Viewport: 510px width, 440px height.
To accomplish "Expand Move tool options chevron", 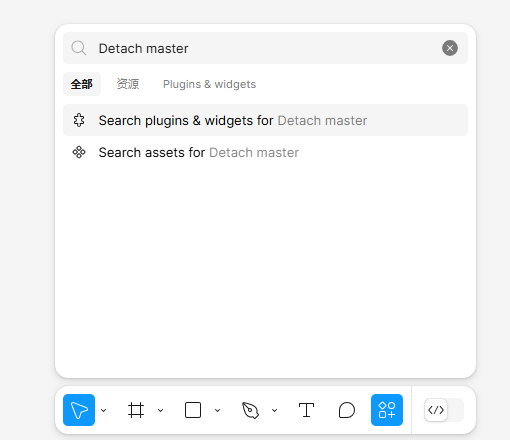I will pyautogui.click(x=104, y=410).
